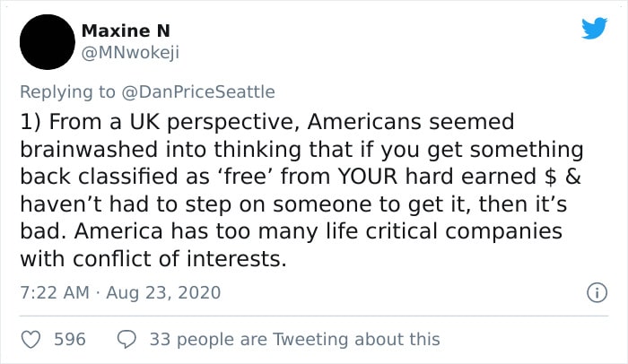Click the last line 'with conflict of interests.'
The height and width of the screenshot is (364, 628).
click(153, 259)
